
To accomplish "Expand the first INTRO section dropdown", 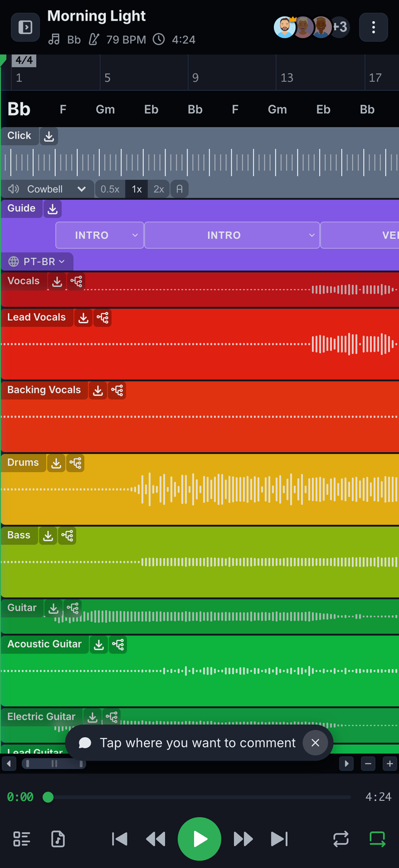I will pos(135,235).
